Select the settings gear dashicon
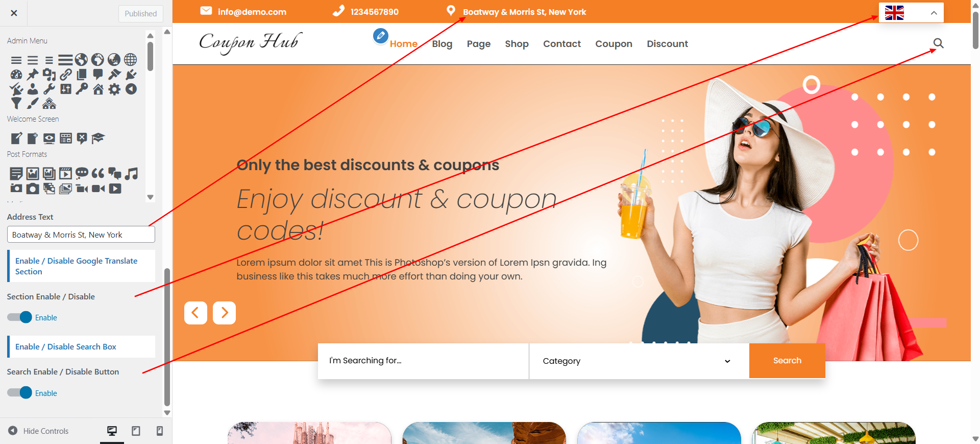980x444 pixels. coord(114,89)
